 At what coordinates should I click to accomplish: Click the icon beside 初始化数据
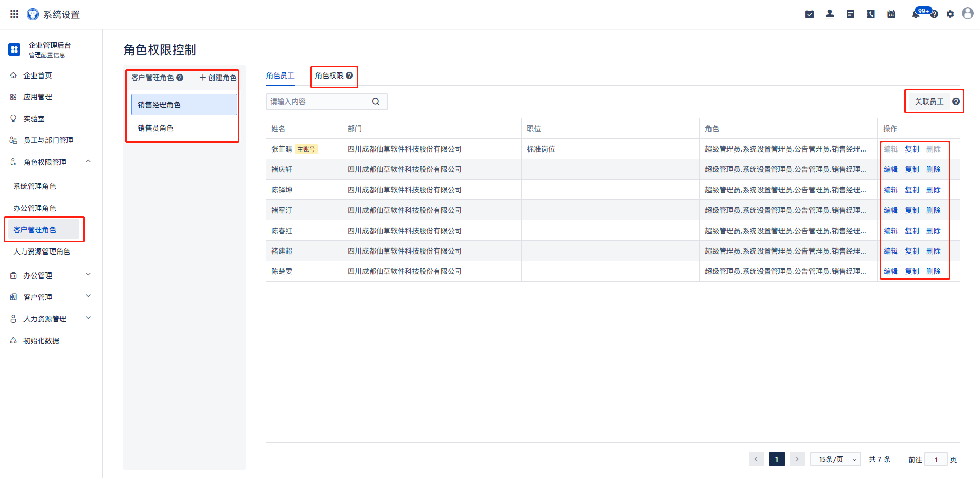[13, 341]
